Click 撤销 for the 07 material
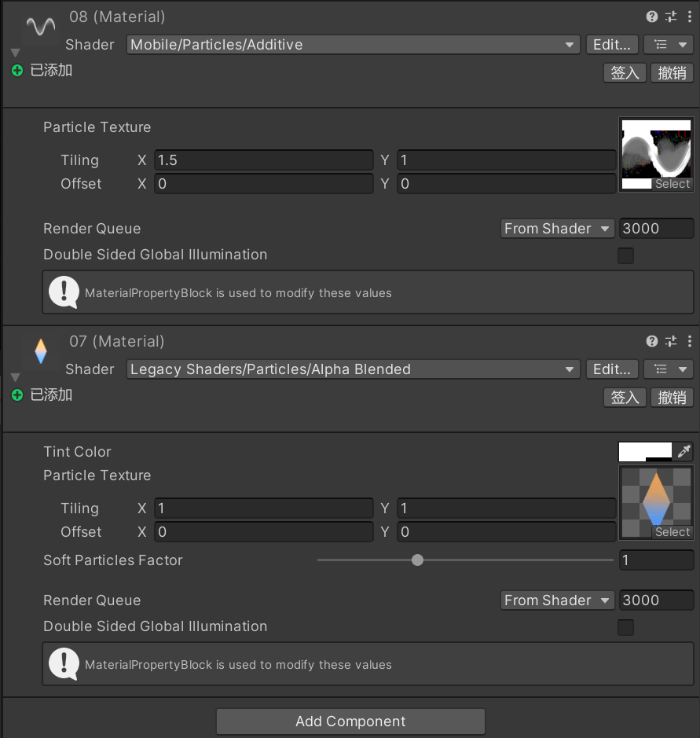This screenshot has height=738, width=700. [672, 398]
